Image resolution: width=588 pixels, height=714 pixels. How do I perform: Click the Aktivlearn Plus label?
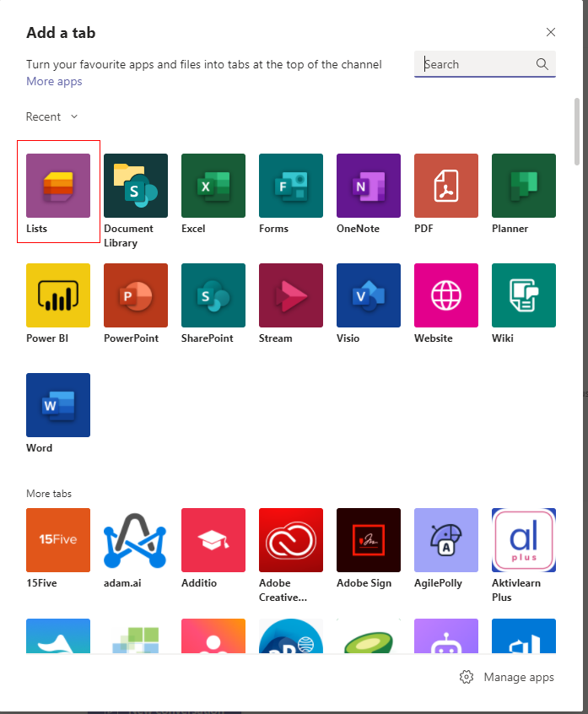pos(516,590)
